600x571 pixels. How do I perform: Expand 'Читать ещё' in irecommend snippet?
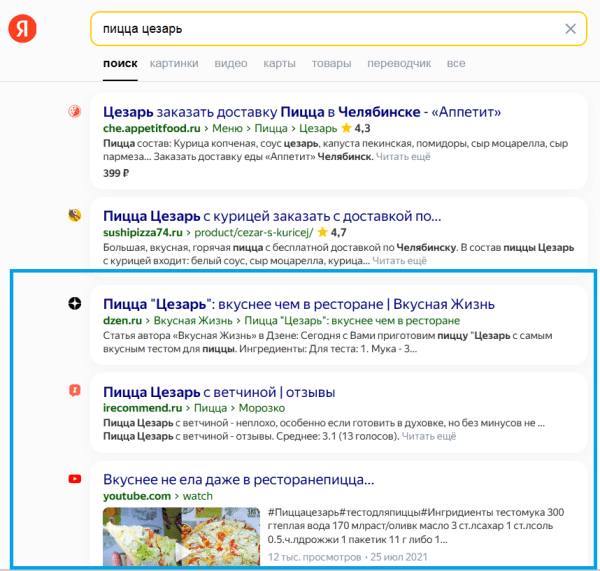[429, 436]
